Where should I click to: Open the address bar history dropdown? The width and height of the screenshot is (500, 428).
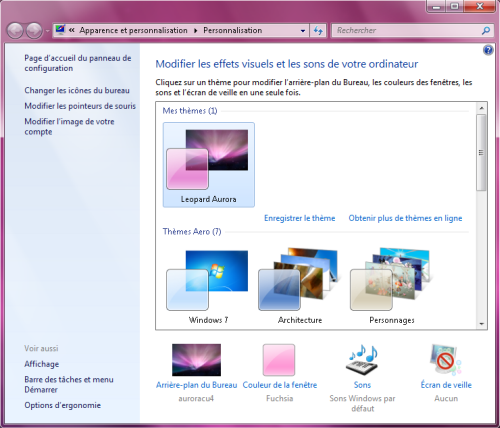pyautogui.click(x=303, y=31)
